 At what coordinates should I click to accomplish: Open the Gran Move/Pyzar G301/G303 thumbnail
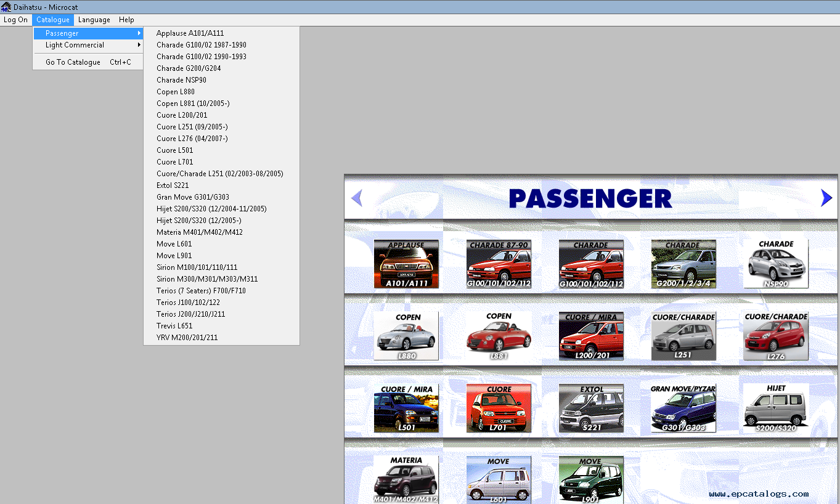tap(683, 408)
